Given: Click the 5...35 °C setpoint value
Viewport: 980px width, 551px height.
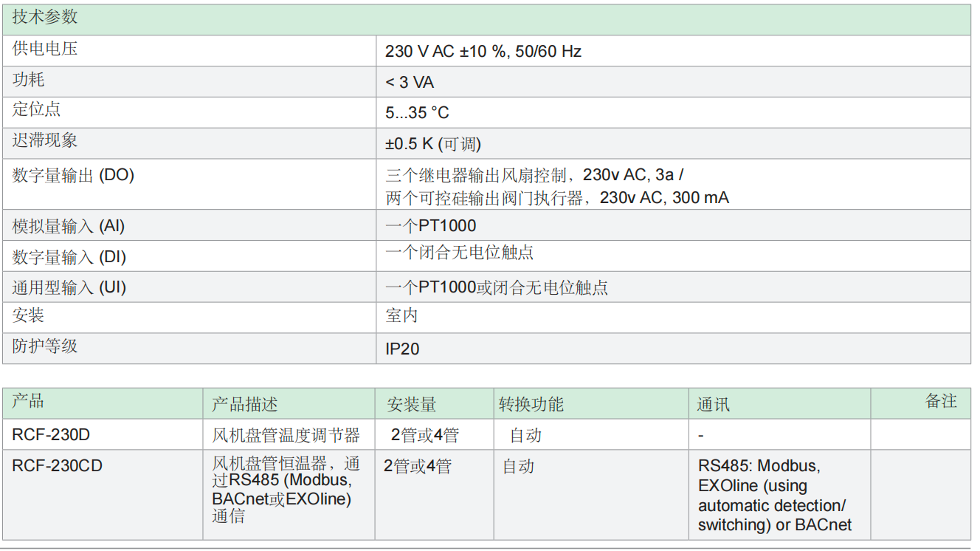Looking at the screenshot, I should click(x=417, y=113).
